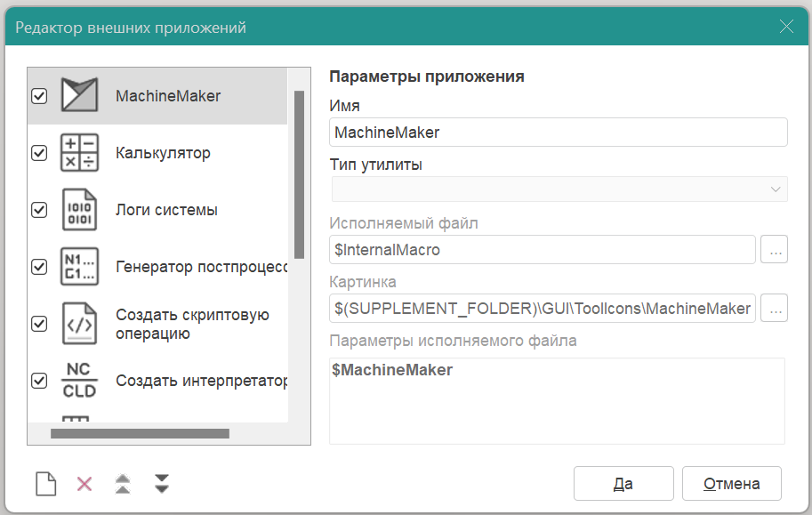This screenshot has height=515, width=812.
Task: Disable the Логи системы checkbox
Action: tap(39, 210)
